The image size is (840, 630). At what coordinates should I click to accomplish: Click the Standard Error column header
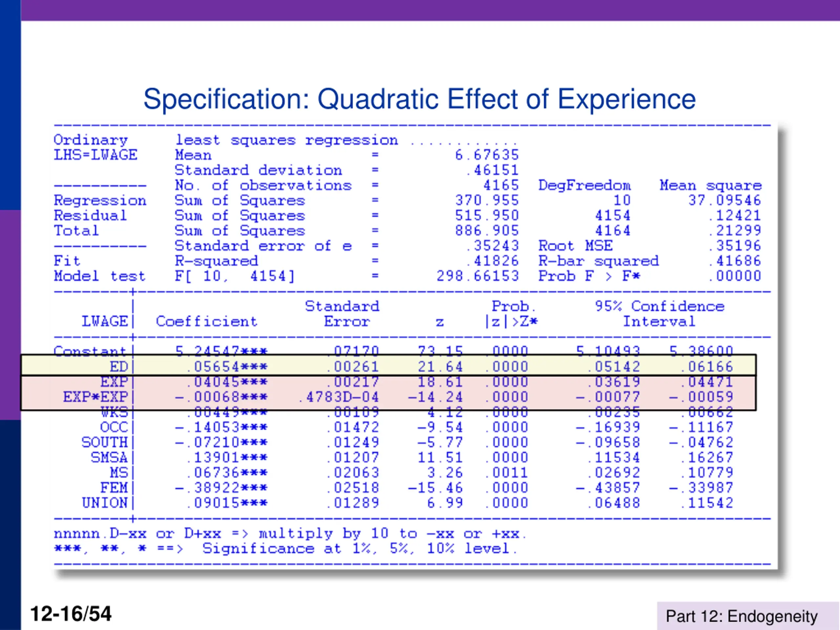343,314
